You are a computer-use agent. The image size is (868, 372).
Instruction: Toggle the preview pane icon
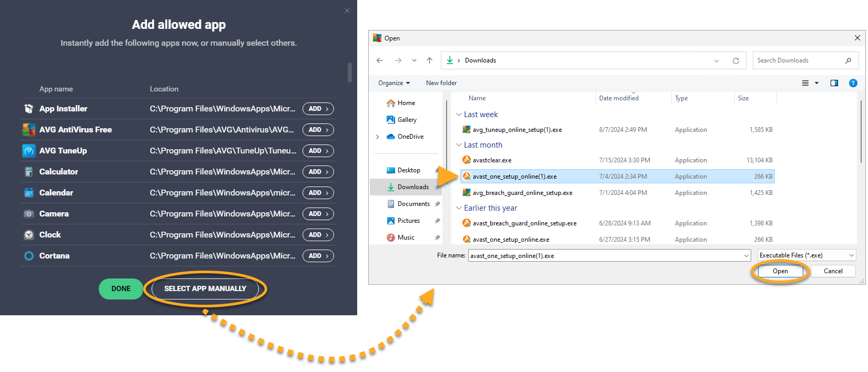(x=834, y=83)
